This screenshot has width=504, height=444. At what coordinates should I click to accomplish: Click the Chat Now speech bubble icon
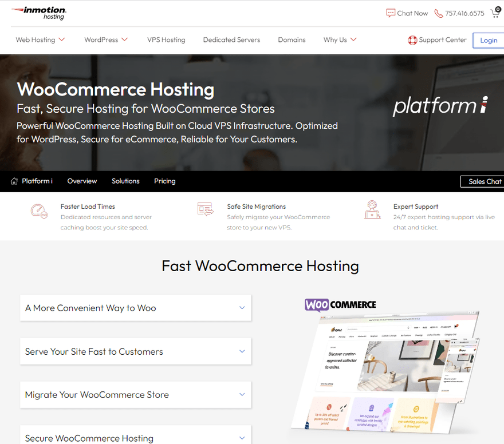[x=391, y=13]
